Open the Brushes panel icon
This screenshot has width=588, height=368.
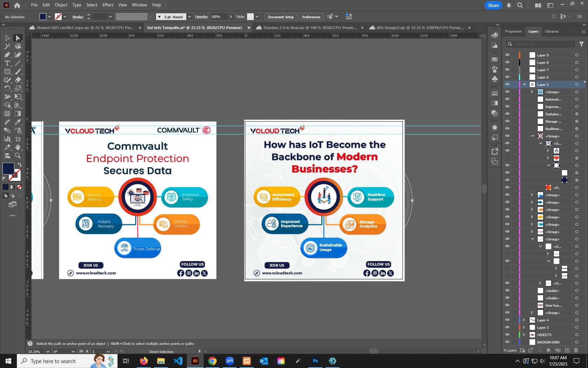[495, 69]
